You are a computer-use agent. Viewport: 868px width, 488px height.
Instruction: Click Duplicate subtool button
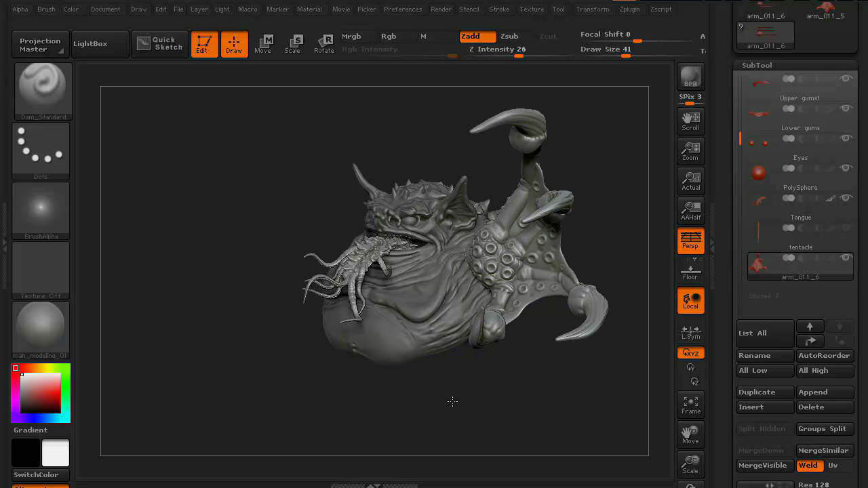[766, 392]
